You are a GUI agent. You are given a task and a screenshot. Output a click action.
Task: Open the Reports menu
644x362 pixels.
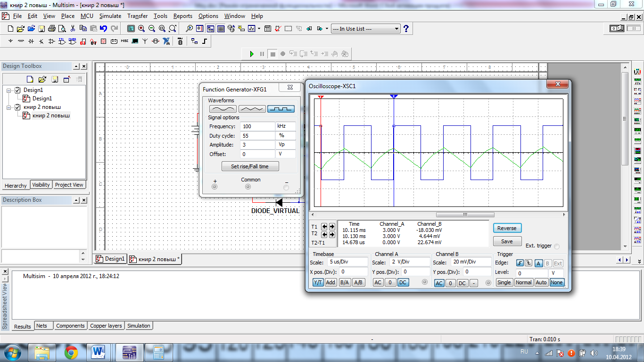pyautogui.click(x=183, y=16)
